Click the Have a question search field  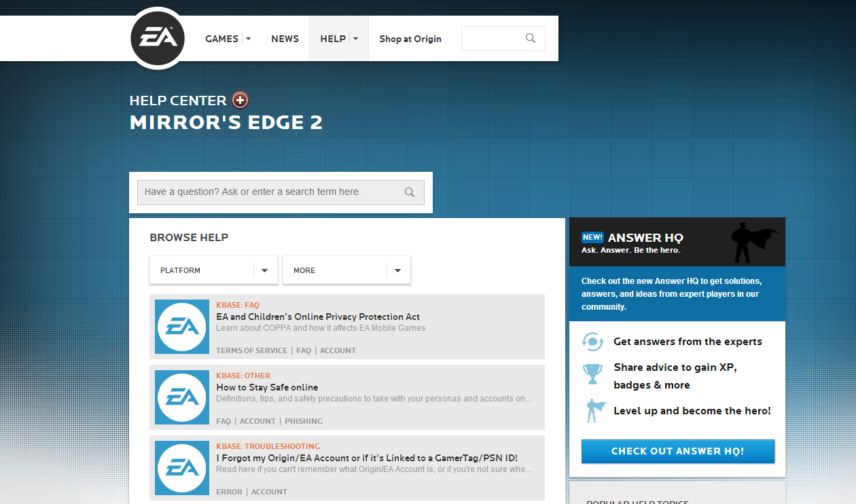[281, 192]
